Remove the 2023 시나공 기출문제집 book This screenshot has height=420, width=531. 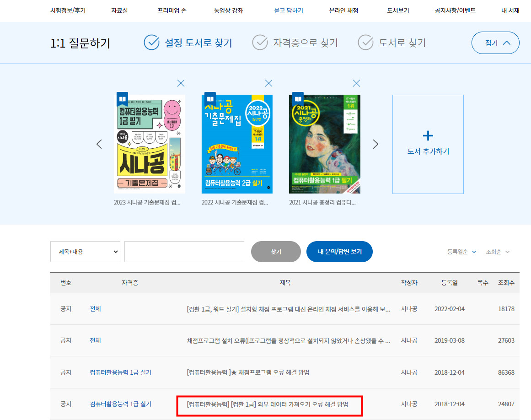(181, 83)
